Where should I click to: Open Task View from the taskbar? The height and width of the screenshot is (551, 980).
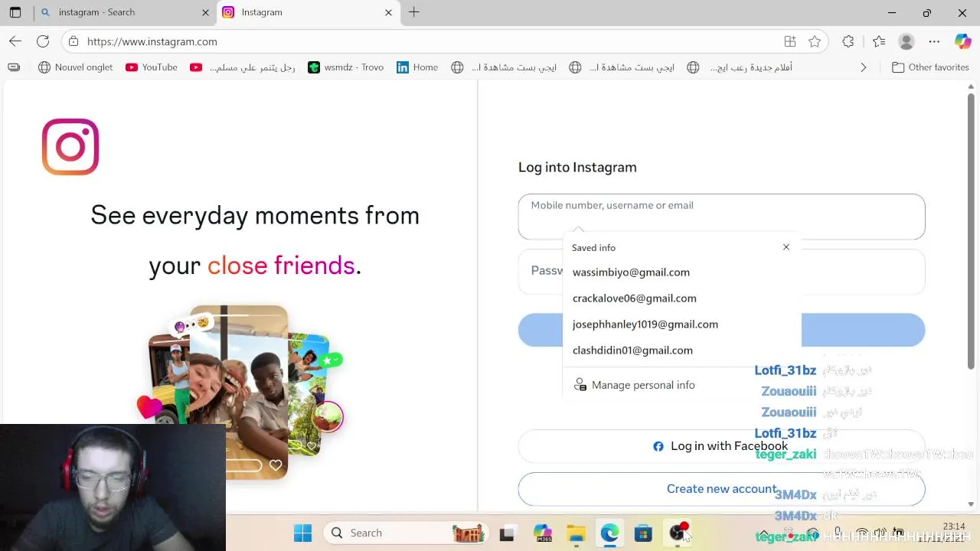pos(507,533)
